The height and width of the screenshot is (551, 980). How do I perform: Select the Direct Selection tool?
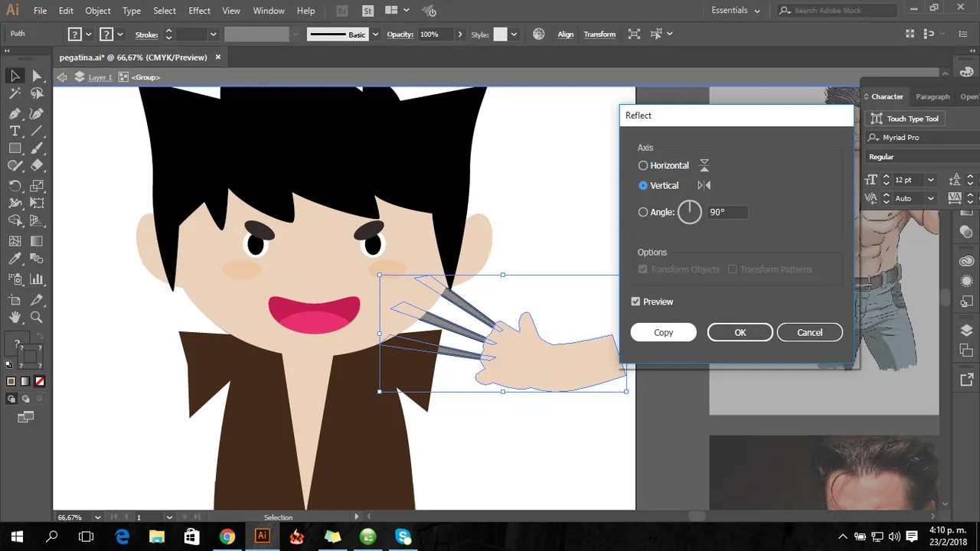point(37,75)
